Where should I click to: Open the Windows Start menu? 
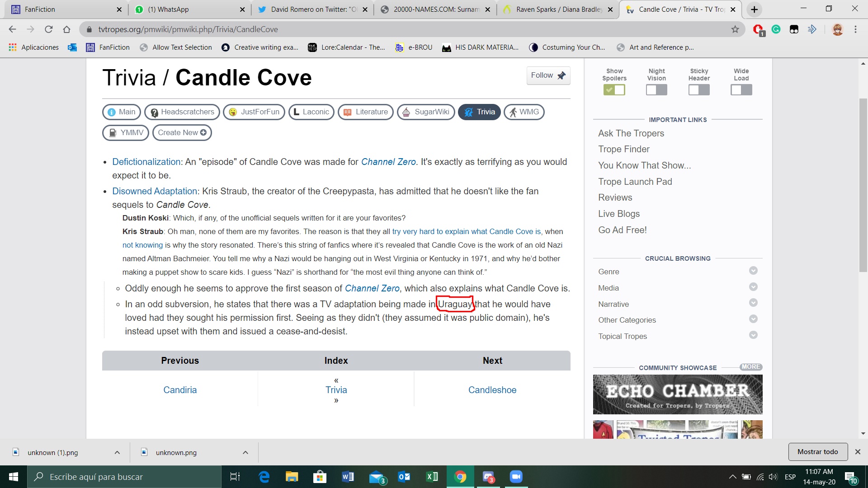[14, 477]
